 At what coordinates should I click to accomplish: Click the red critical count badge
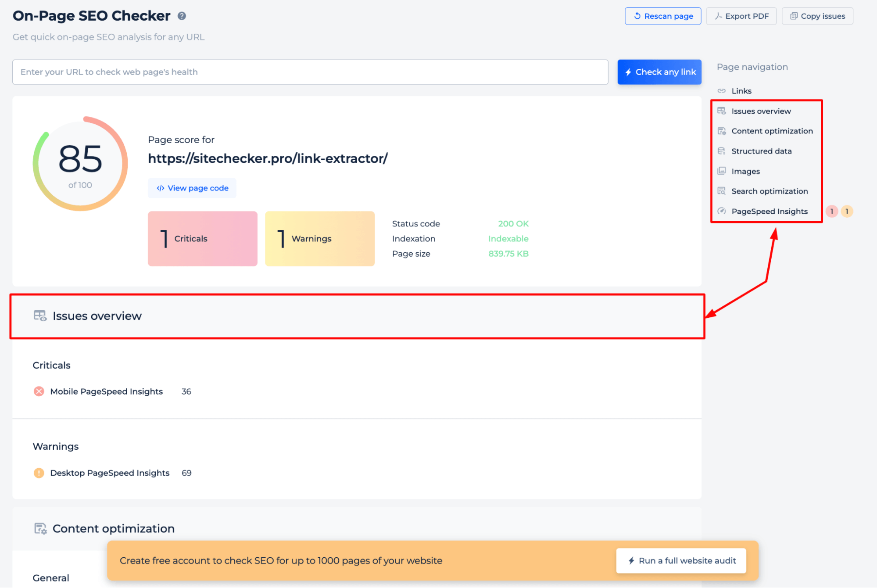click(831, 212)
